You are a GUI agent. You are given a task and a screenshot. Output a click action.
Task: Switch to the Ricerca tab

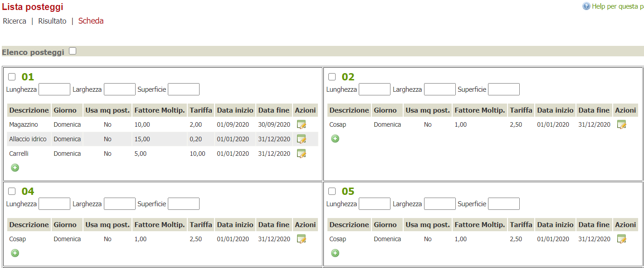15,21
